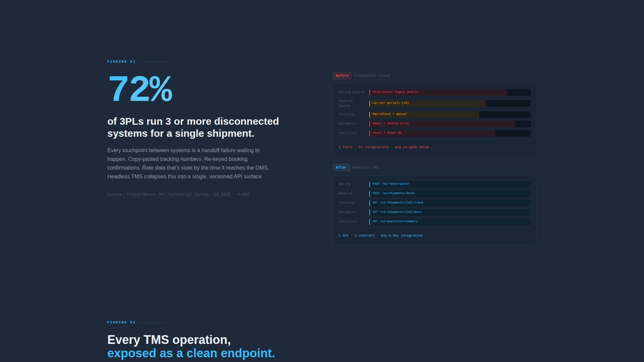644x362 pixels.
Task: Select the GET /v1/shipments/{id}/docs endpoint
Action: pyautogui.click(x=450, y=212)
